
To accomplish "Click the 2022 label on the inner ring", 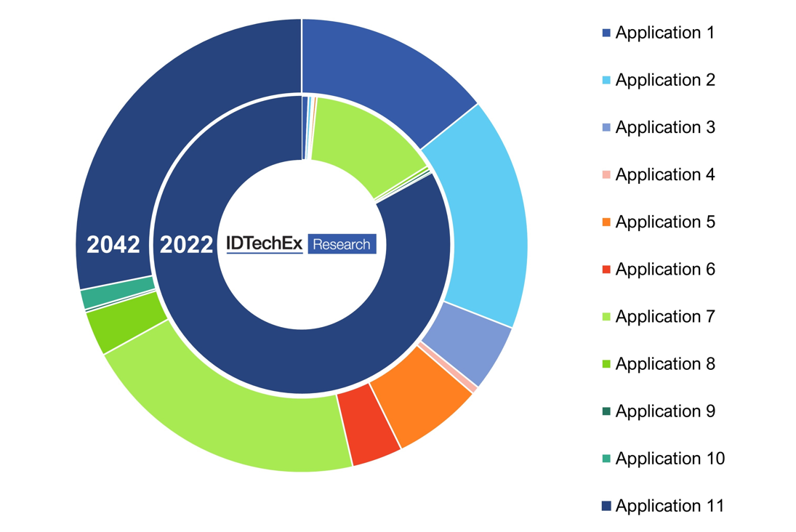I will (x=188, y=245).
